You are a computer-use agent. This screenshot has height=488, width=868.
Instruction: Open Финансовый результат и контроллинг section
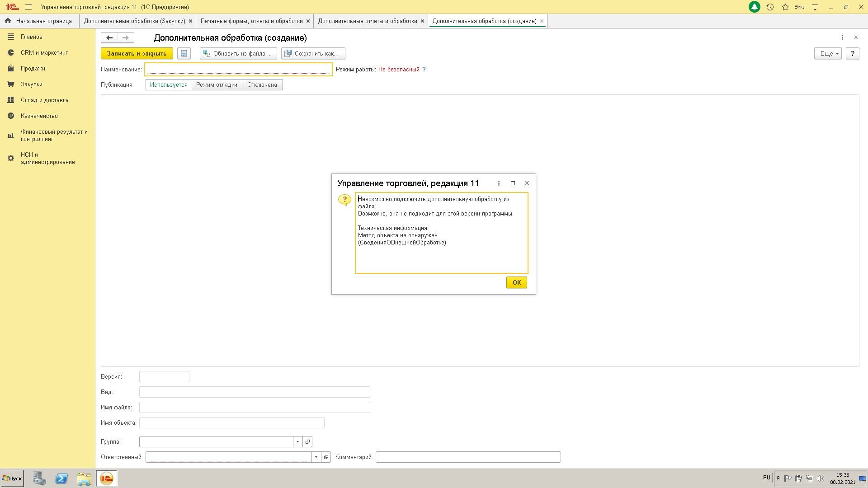(54, 135)
